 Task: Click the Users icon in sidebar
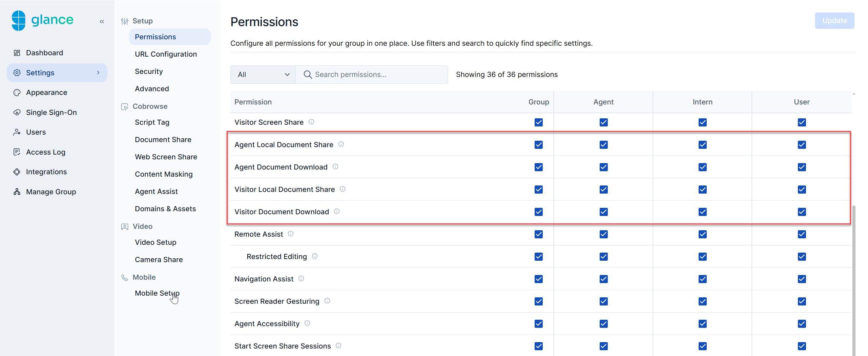click(17, 132)
